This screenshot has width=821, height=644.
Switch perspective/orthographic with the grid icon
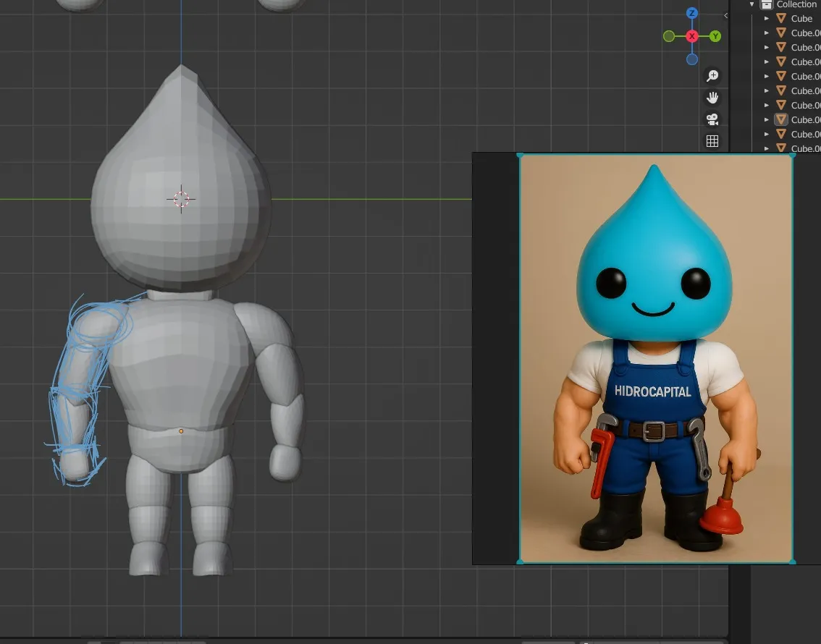tap(712, 141)
